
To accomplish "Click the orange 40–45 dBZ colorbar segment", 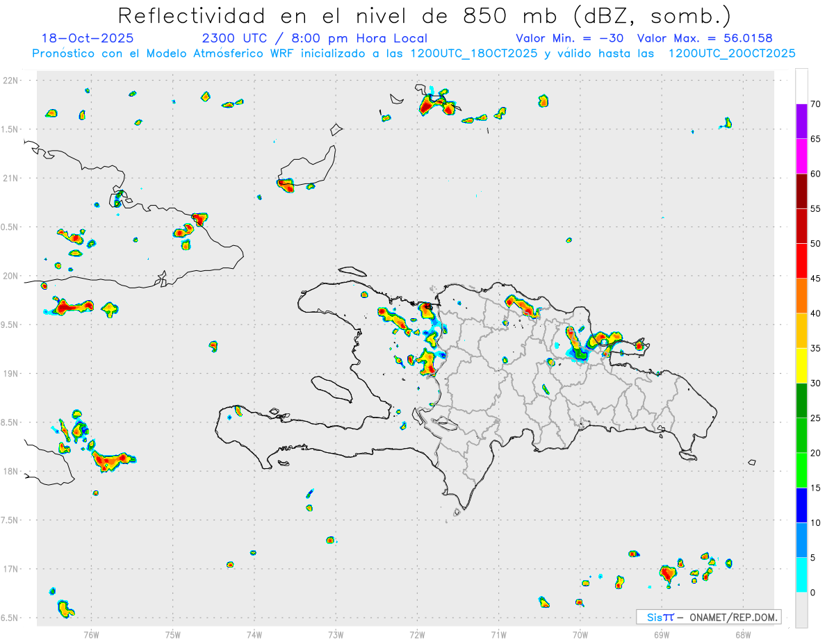I will click(802, 296).
